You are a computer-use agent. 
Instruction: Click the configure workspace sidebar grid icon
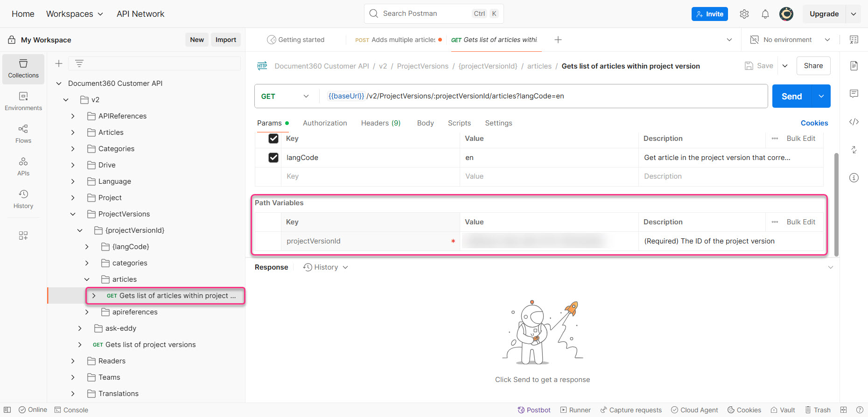click(x=23, y=236)
